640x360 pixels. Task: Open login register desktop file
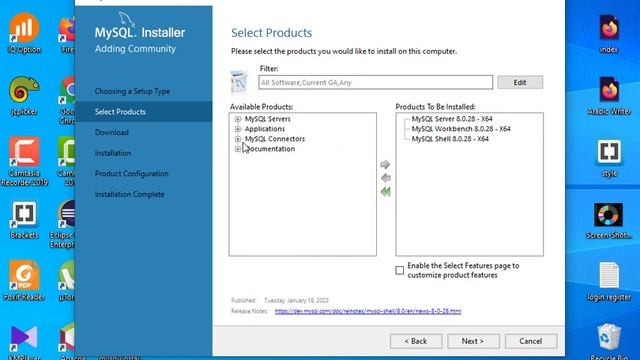pos(609,282)
